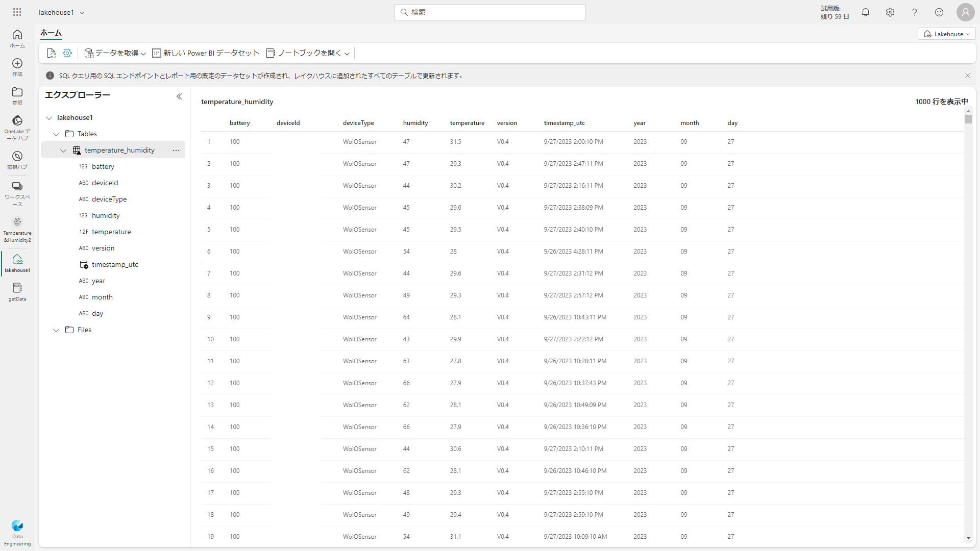Open the Monitoring hub (監視ハブ)
Viewport: 980px width, 551px height.
point(17,160)
